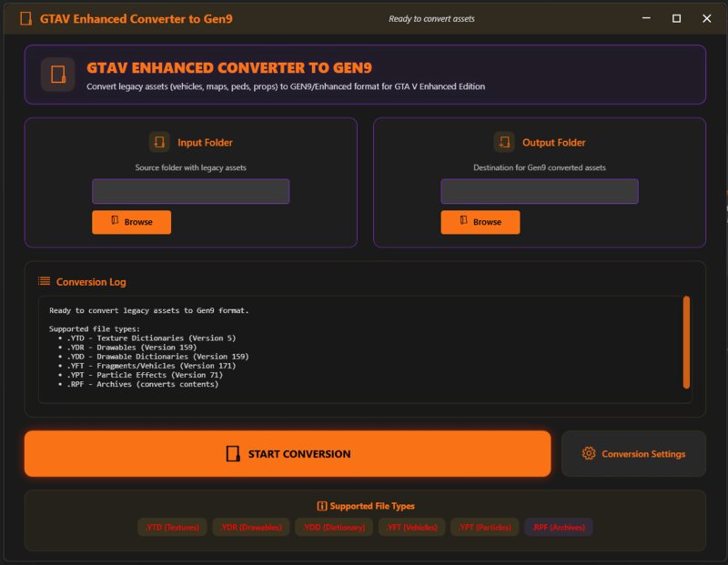
Task: Click the Start Conversion file icon
Action: 233,454
